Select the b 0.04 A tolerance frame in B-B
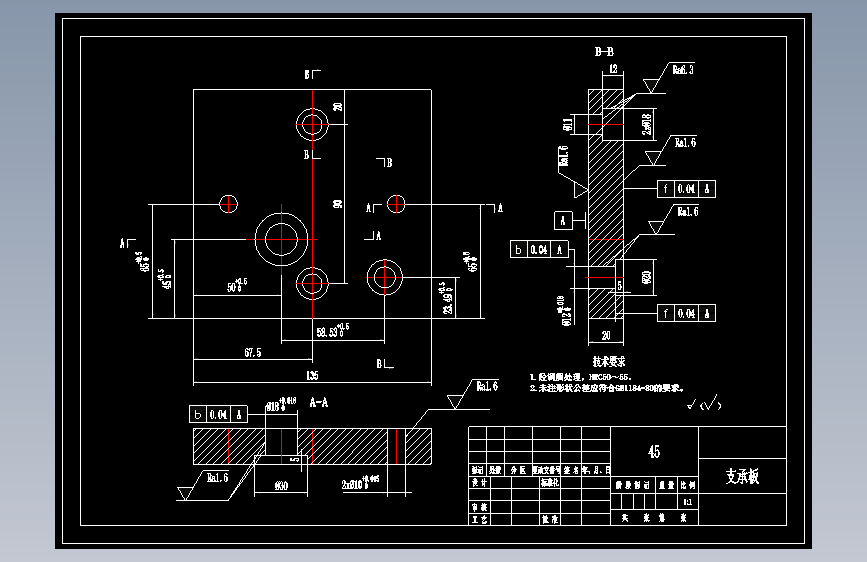The image size is (867, 562). (539, 249)
